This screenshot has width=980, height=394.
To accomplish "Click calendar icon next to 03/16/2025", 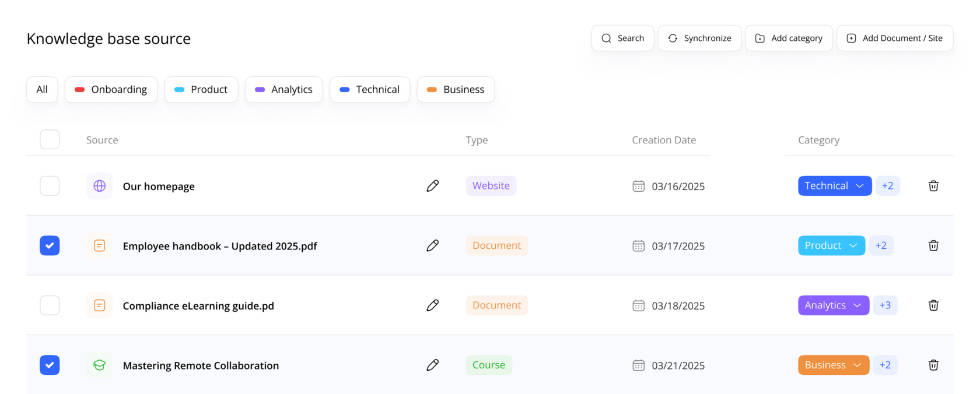I will (639, 186).
